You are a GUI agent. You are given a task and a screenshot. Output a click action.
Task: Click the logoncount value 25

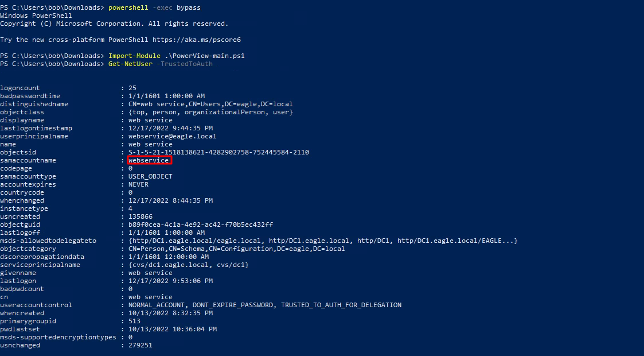coord(132,88)
